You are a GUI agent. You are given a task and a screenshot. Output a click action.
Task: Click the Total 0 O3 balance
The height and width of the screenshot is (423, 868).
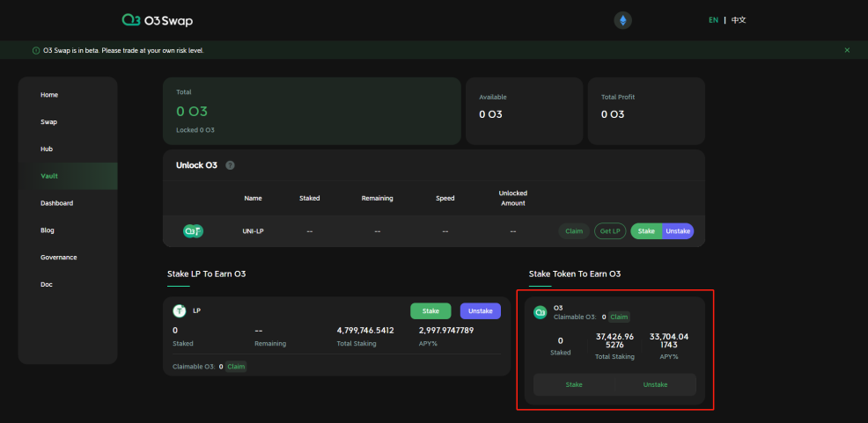[x=192, y=112]
